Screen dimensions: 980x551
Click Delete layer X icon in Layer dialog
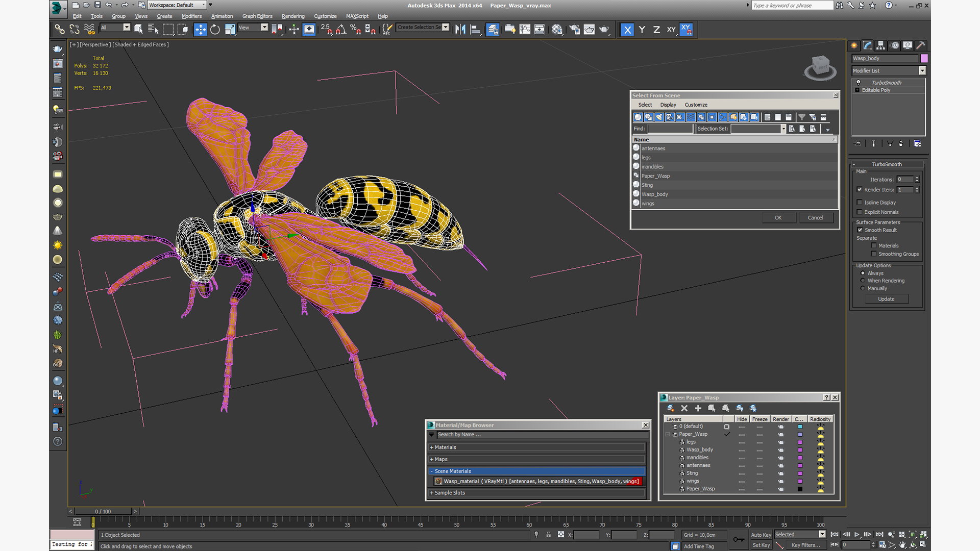[x=684, y=408]
